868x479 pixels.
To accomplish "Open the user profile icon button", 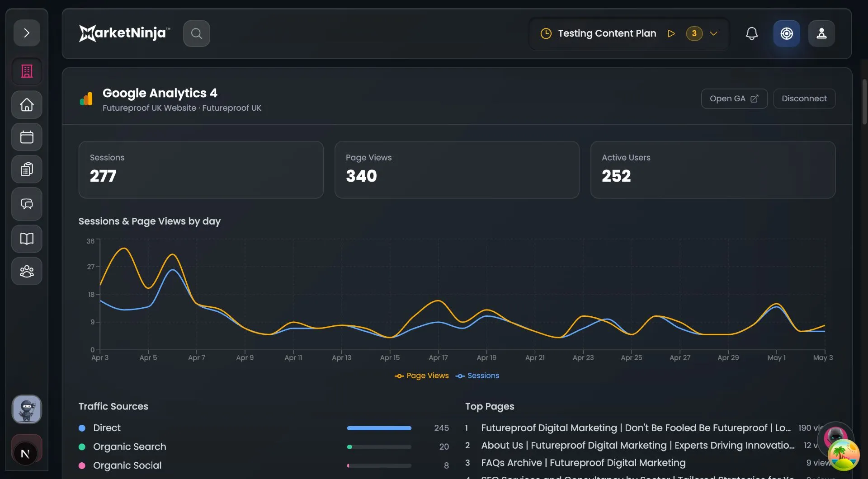I will [821, 33].
